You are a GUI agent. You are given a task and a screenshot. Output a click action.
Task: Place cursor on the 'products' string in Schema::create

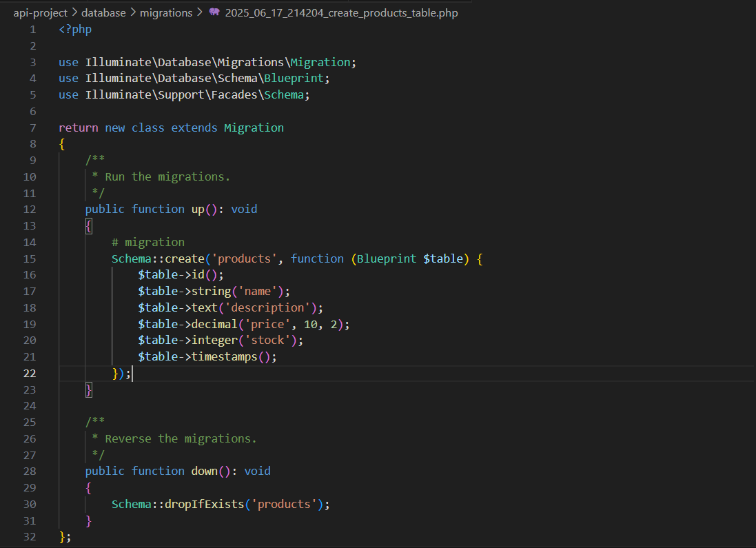[244, 258]
